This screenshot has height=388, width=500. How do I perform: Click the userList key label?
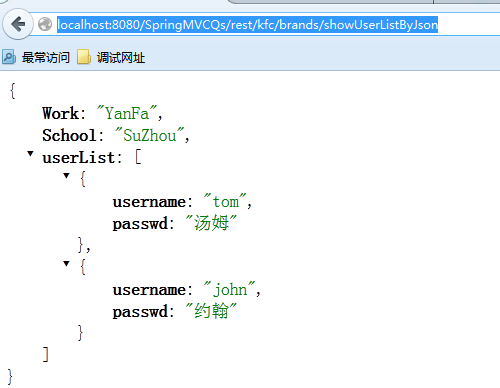78,157
